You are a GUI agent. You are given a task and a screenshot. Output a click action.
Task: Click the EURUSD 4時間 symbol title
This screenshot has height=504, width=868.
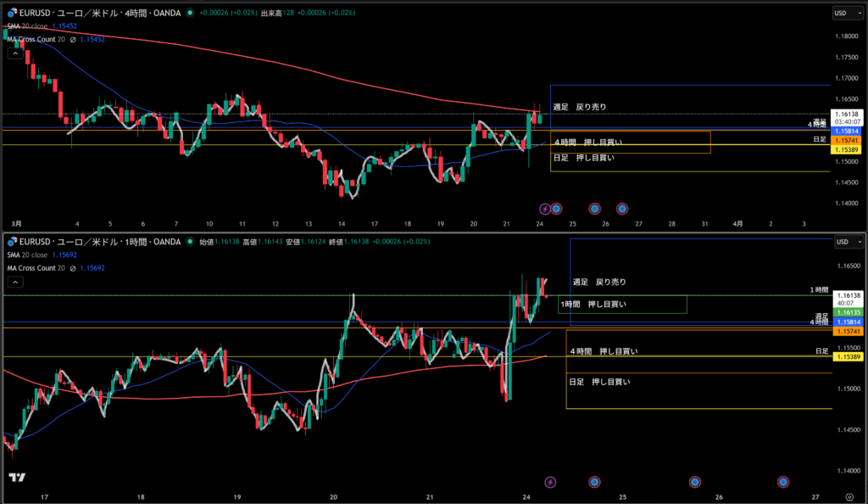pos(97,14)
